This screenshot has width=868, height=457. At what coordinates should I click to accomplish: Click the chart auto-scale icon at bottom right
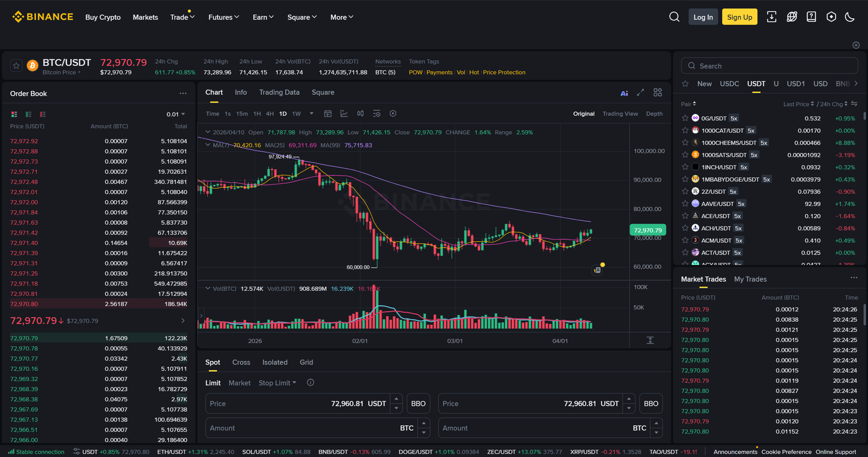point(650,340)
